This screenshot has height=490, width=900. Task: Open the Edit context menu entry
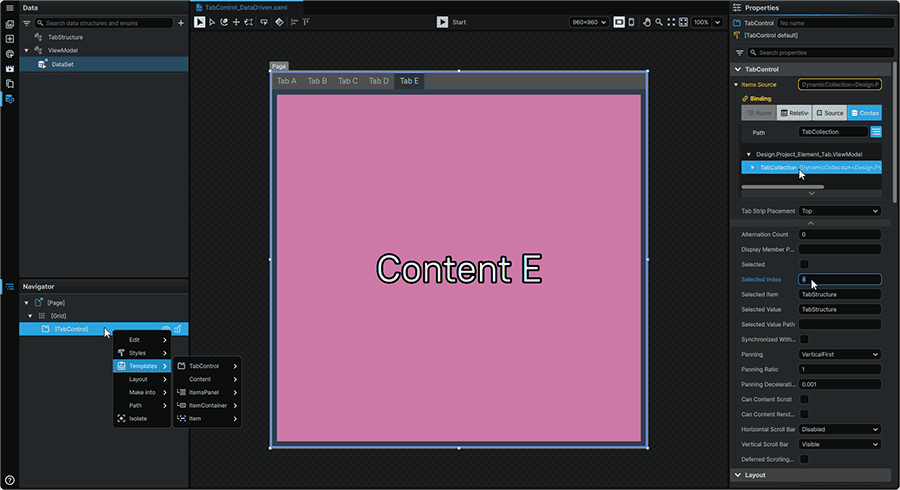(x=142, y=340)
